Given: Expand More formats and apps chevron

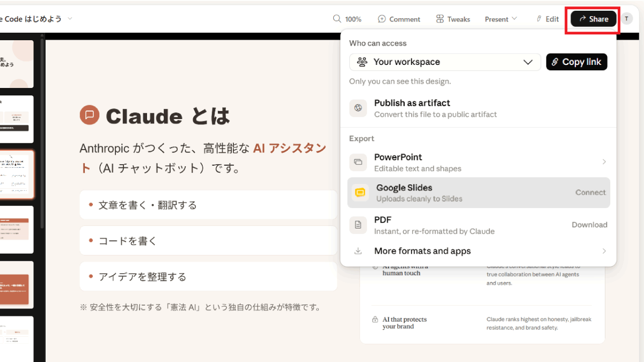Looking at the screenshot, I should click(604, 251).
